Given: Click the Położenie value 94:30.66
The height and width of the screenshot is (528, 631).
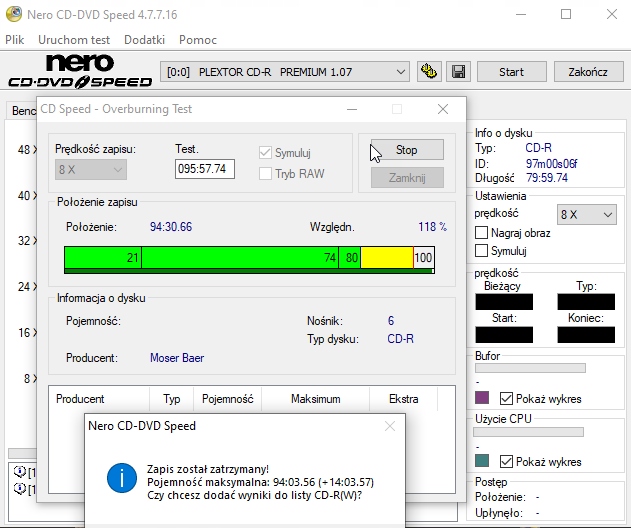Looking at the screenshot, I should pos(171,227).
